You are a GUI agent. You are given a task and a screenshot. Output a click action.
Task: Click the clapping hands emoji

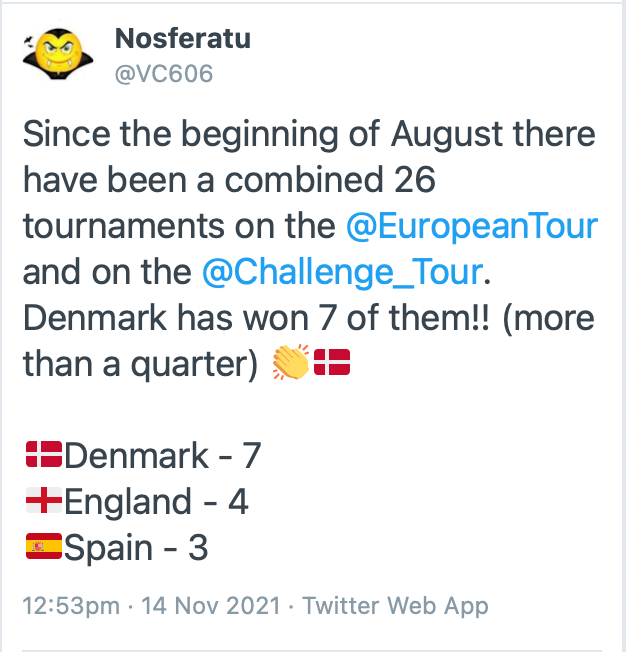pyautogui.click(x=291, y=362)
